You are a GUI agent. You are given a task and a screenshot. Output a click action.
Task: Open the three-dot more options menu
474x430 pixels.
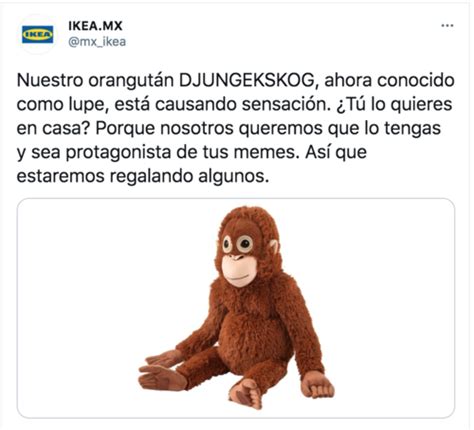(x=447, y=25)
